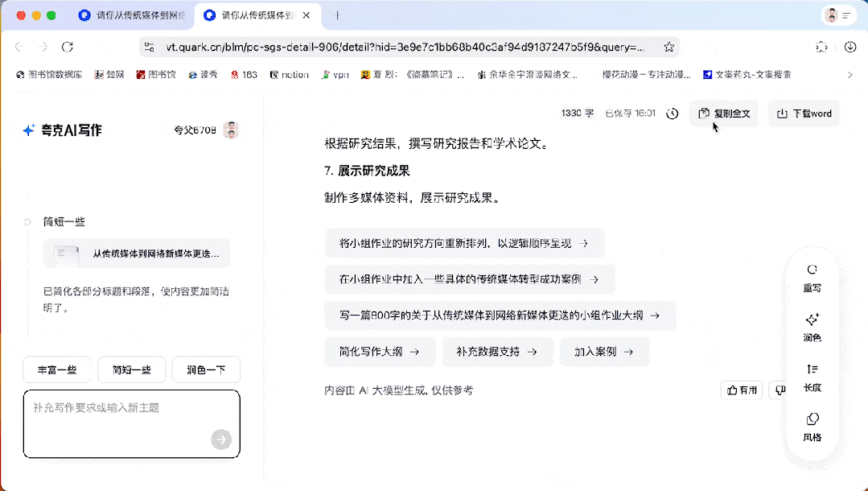Open the notion bookmark

(x=289, y=74)
